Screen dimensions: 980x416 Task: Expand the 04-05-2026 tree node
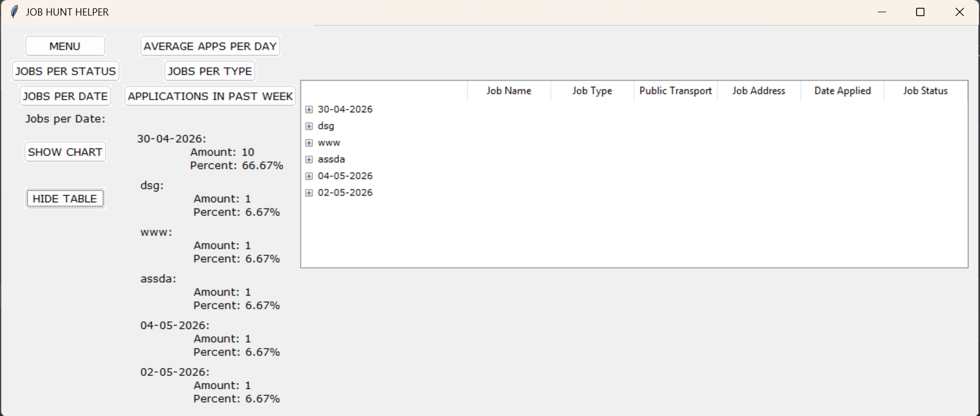point(309,176)
